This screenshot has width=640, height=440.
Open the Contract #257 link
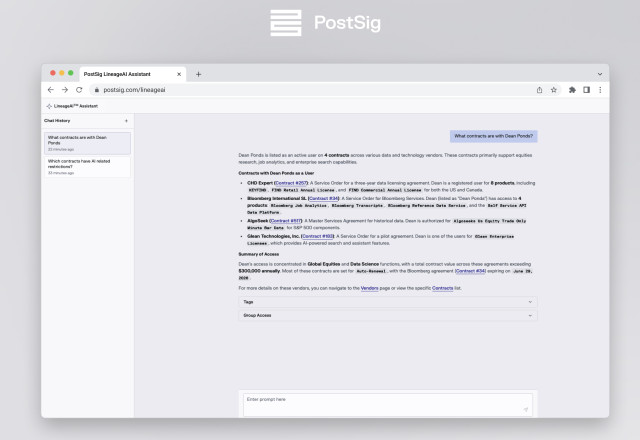[291, 183]
